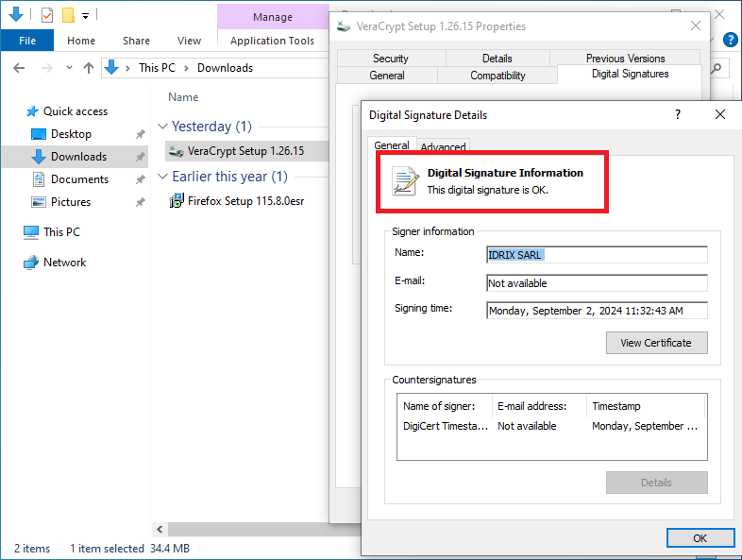The width and height of the screenshot is (742, 560).
Task: Click the Name column header
Action: tap(183, 97)
